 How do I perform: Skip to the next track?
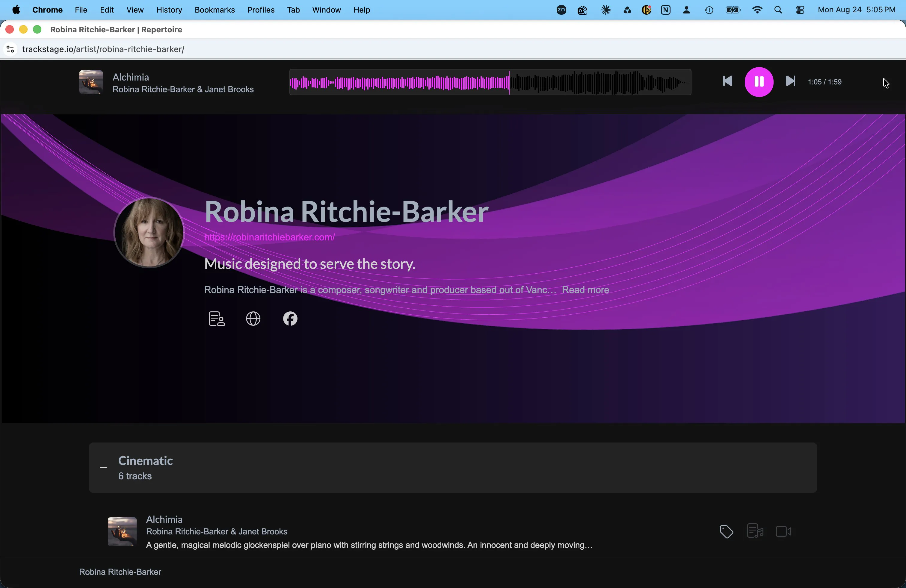[790, 81]
